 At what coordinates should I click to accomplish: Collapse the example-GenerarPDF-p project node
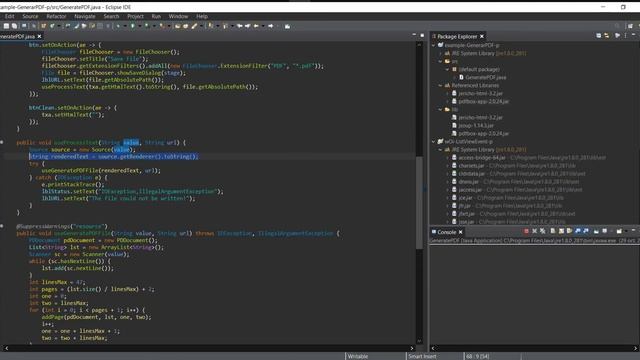click(x=433, y=45)
